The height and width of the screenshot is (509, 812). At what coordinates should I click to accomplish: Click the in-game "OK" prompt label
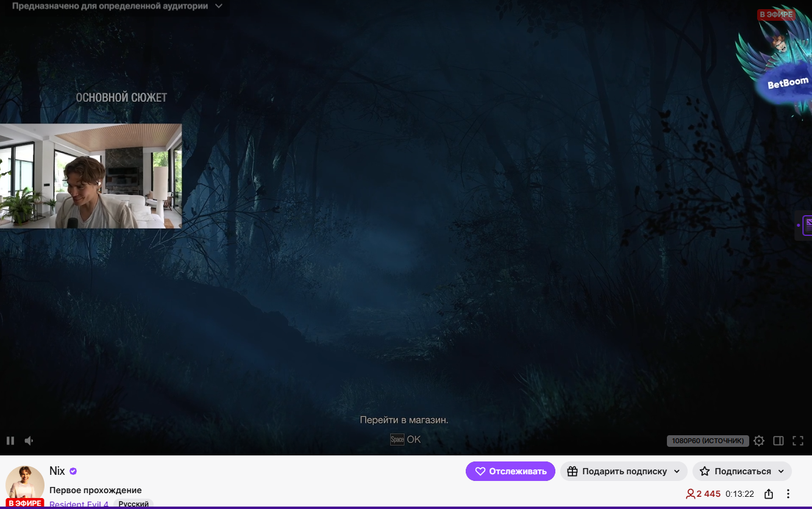click(414, 440)
